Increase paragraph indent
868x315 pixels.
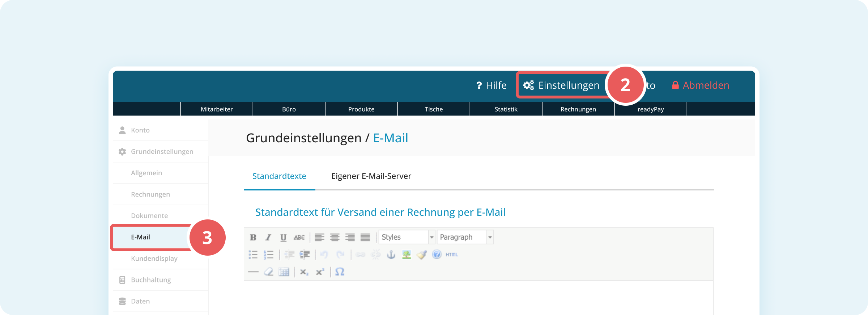[305, 255]
